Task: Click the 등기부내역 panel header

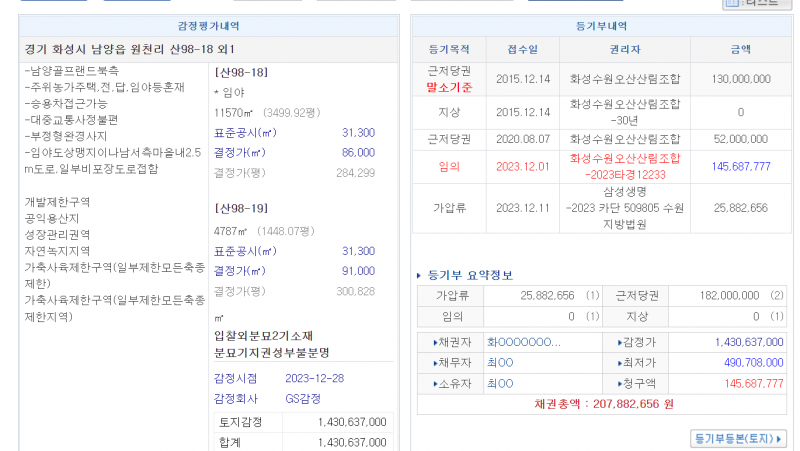Action: point(599,26)
